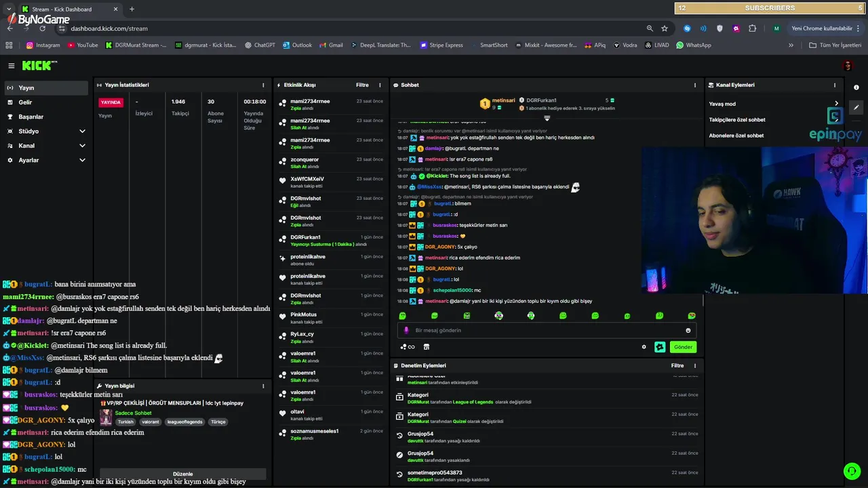This screenshot has width=868, height=488.
Task: Click the channel points infinity icon
Action: click(x=408, y=347)
